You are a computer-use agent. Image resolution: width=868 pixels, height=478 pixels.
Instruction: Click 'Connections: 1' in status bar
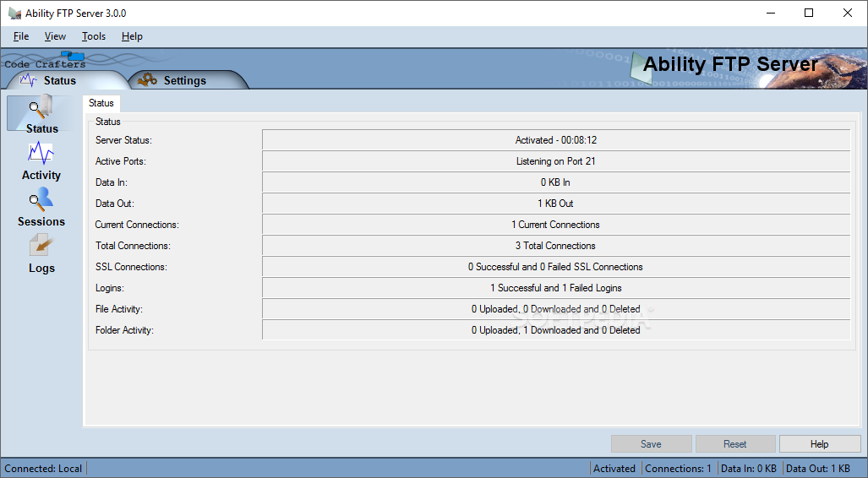coord(678,469)
